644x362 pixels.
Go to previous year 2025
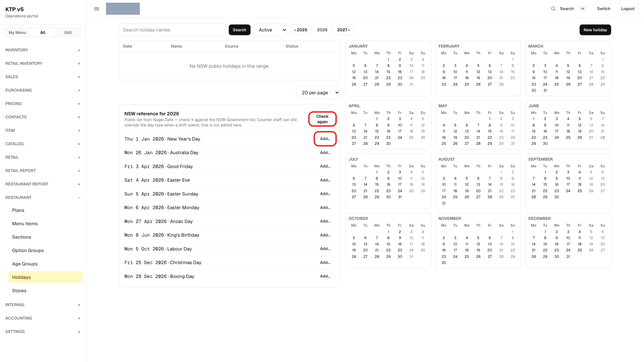coord(301,30)
